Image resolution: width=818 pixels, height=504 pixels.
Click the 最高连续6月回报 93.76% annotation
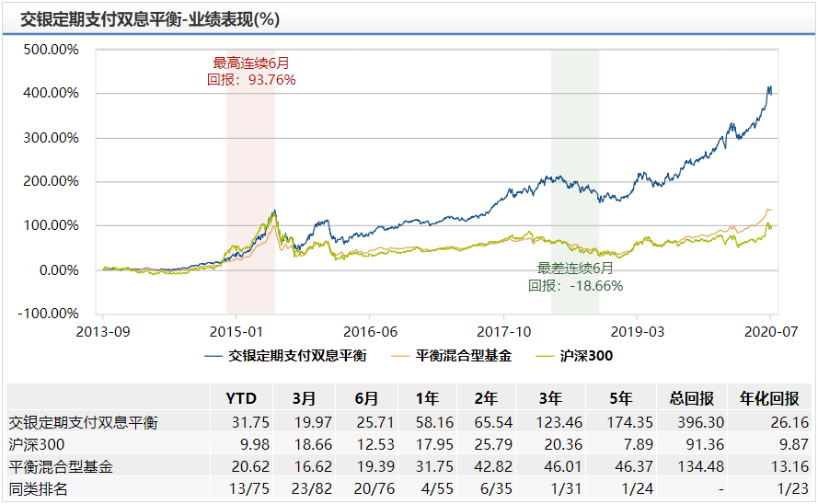click(251, 72)
